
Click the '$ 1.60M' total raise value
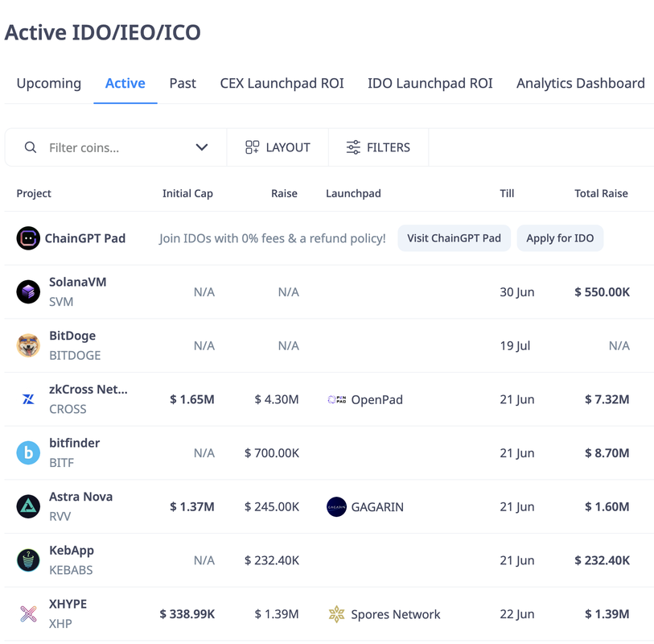click(607, 506)
